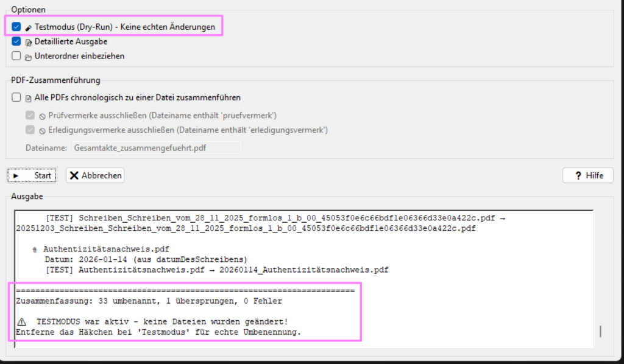Toggle the Prüfvermerke ausschließen checkbox
Image resolution: width=624 pixels, height=364 pixels.
coord(30,115)
